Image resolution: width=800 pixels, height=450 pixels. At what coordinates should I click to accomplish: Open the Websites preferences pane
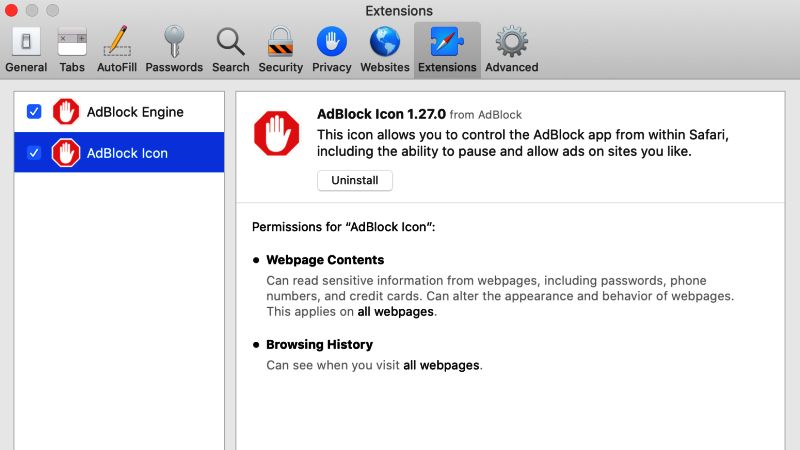coord(385,50)
